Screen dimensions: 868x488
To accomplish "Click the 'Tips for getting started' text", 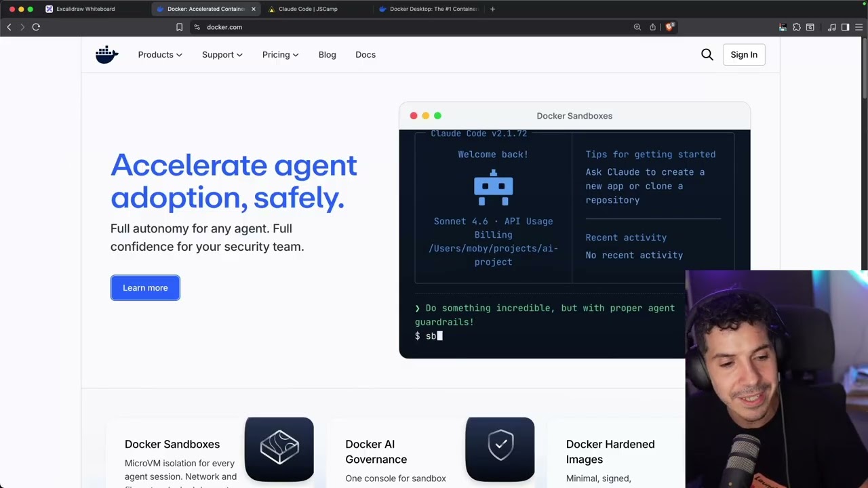I will point(650,155).
